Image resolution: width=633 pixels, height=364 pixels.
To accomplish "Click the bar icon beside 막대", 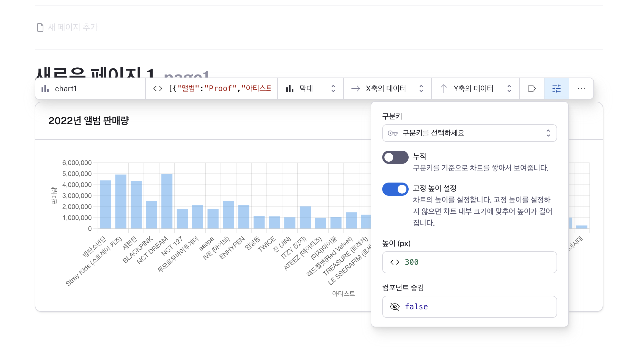I will (x=290, y=89).
